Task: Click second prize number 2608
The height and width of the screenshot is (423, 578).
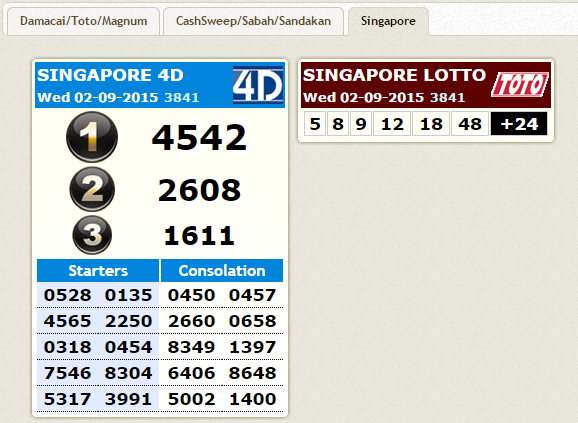Action: point(199,190)
